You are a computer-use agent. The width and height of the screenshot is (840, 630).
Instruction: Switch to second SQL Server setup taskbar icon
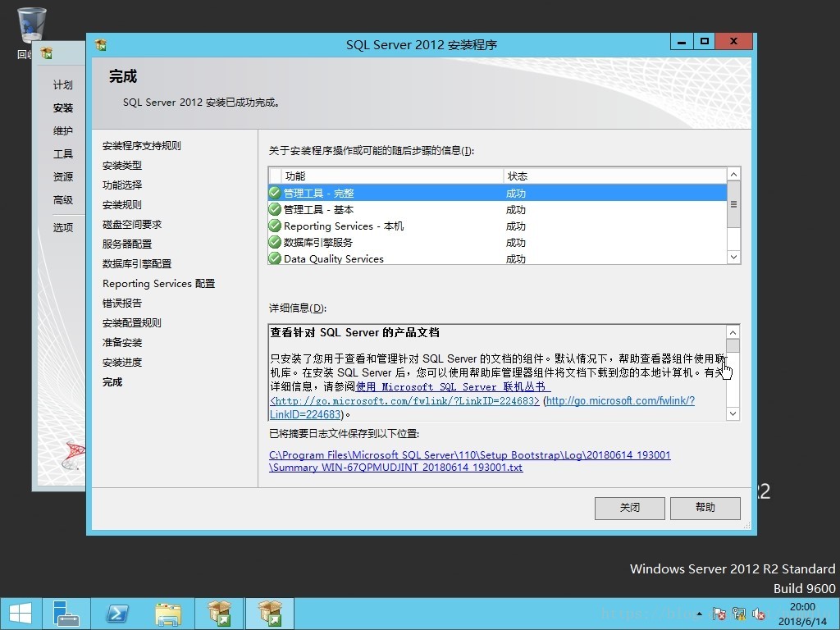tap(270, 614)
